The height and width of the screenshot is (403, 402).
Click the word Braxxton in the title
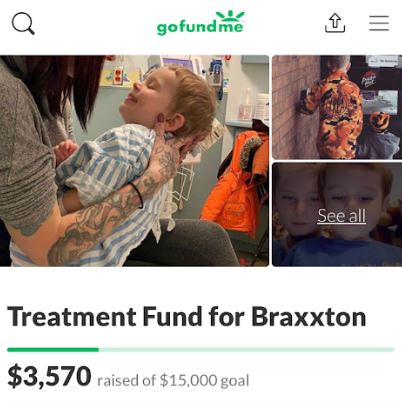(309, 316)
